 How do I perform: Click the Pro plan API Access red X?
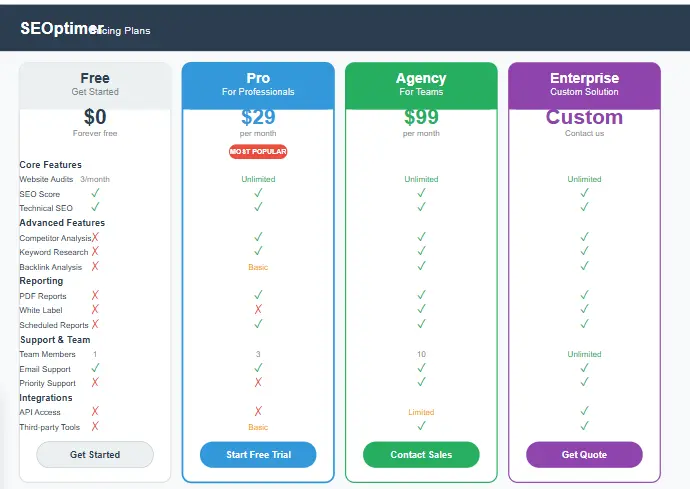(258, 411)
